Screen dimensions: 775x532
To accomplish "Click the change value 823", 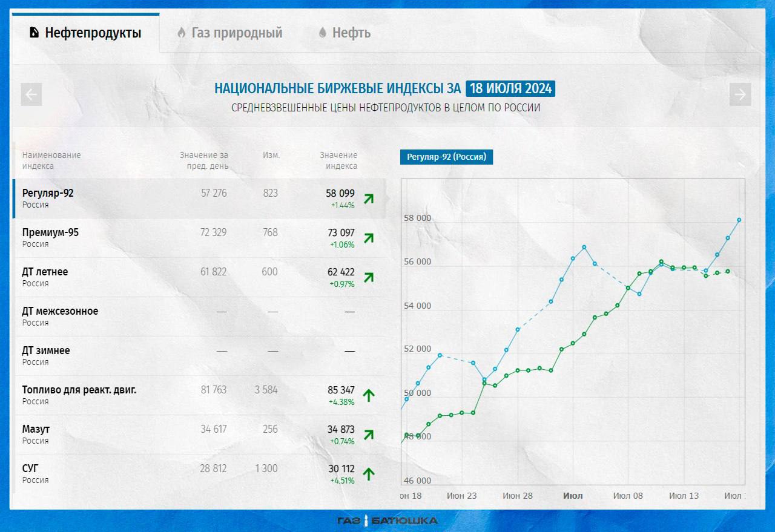I will [270, 193].
